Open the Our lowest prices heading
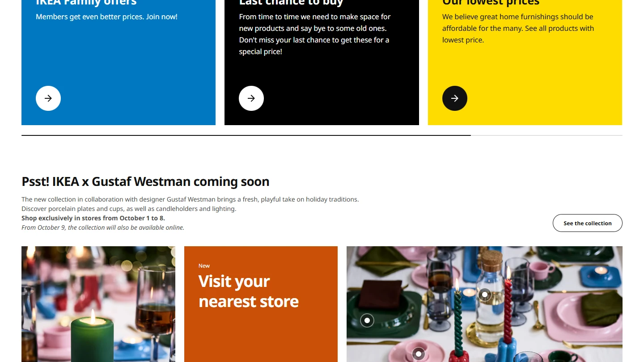Screen dimensions: 644x362 click(491, 3)
